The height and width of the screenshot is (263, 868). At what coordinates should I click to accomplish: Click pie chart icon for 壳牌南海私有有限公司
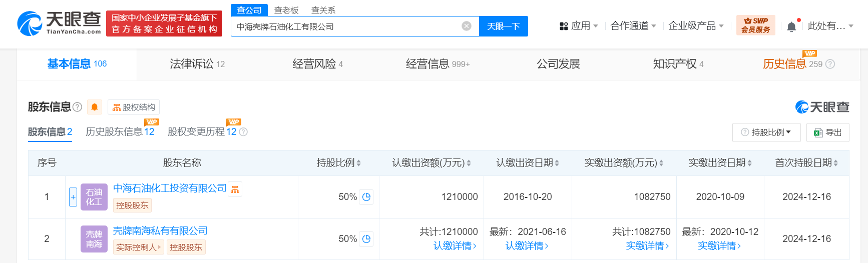(x=366, y=239)
